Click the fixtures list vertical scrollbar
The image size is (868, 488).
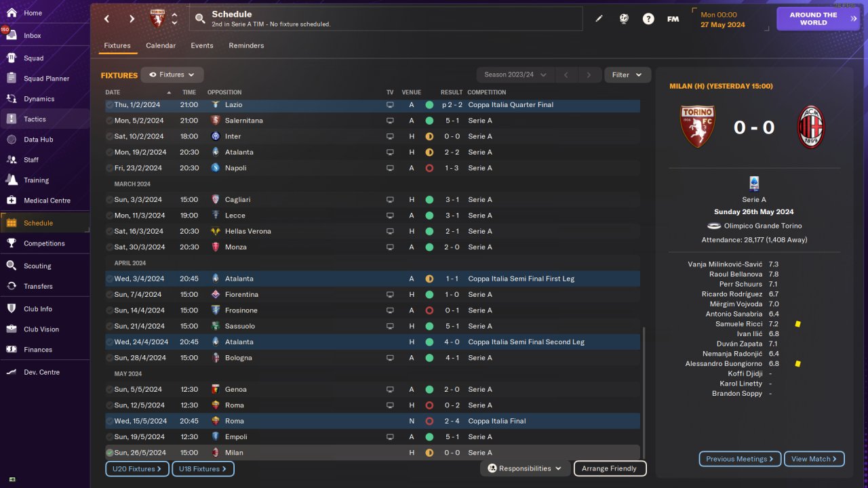644,393
